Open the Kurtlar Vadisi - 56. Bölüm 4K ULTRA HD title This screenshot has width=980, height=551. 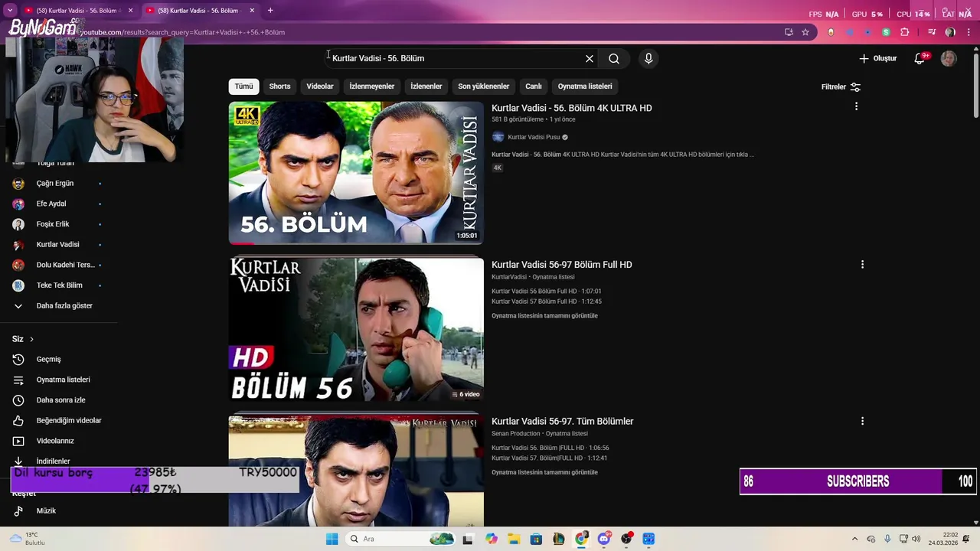[x=572, y=108]
